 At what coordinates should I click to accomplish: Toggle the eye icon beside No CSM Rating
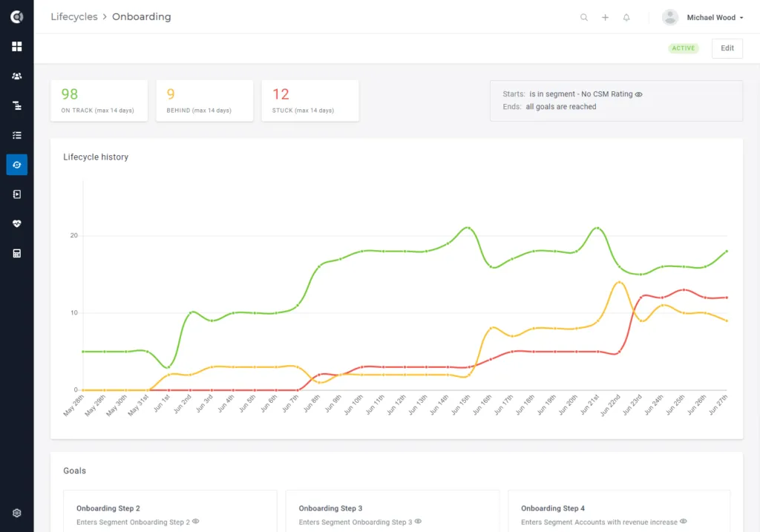click(x=639, y=94)
